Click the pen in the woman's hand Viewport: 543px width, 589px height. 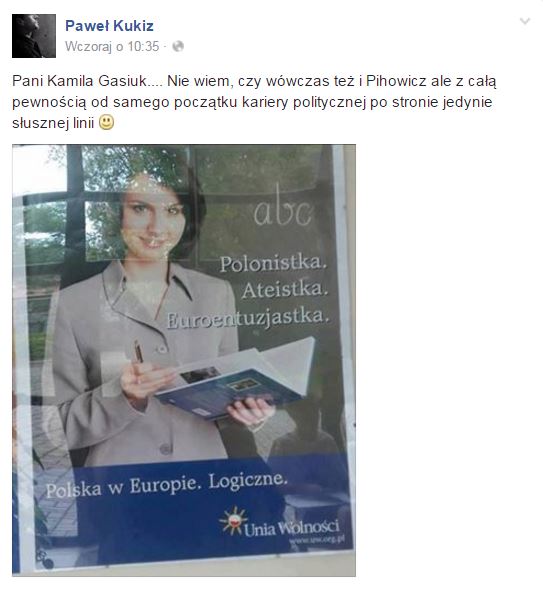pos(139,352)
